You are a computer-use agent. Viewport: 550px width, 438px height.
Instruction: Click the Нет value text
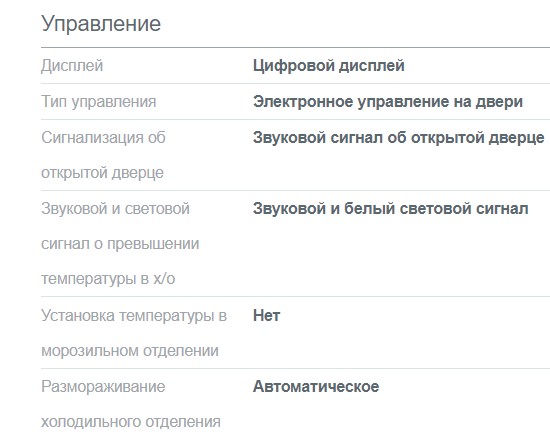[x=267, y=316]
